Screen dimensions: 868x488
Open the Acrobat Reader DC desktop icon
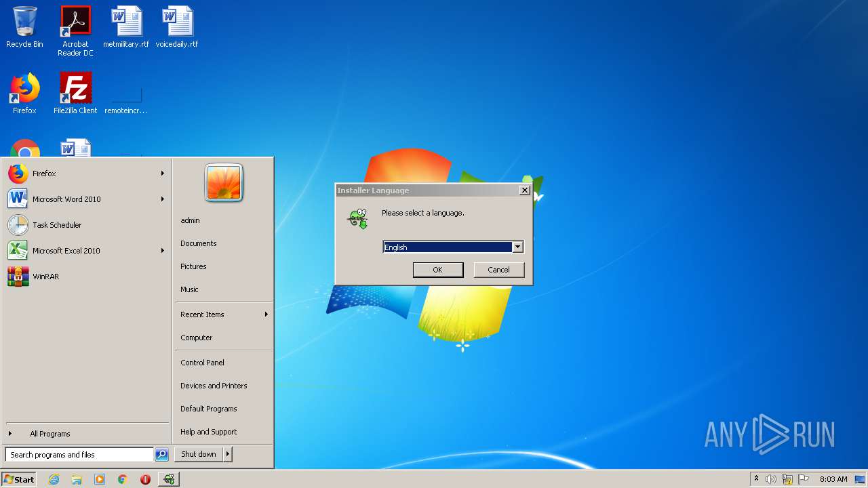pos(75,31)
